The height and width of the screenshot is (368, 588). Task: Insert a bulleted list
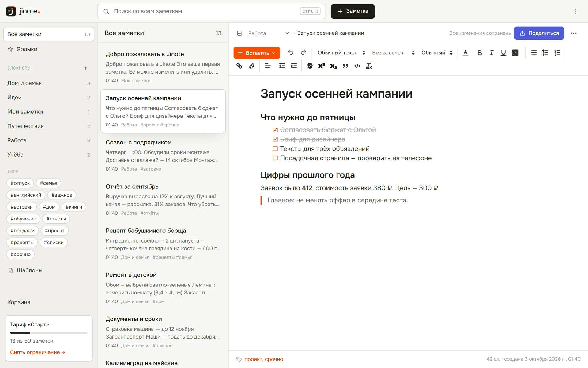coord(533,53)
